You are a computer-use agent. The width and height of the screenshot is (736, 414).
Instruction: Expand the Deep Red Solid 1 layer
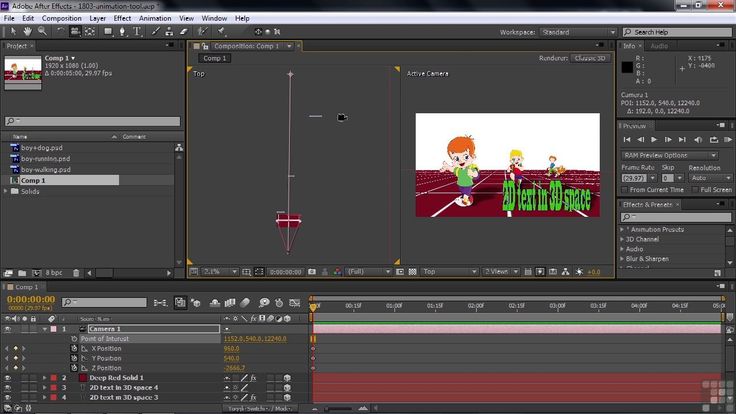click(45, 378)
